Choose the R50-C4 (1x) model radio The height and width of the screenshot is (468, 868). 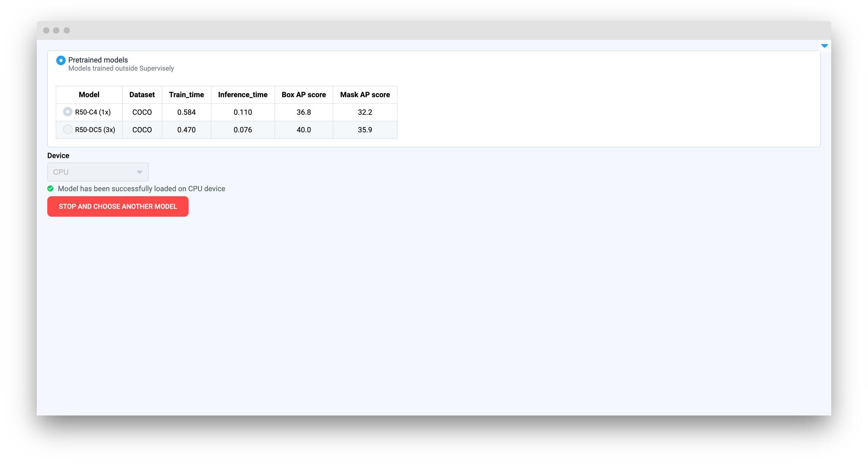click(x=67, y=112)
